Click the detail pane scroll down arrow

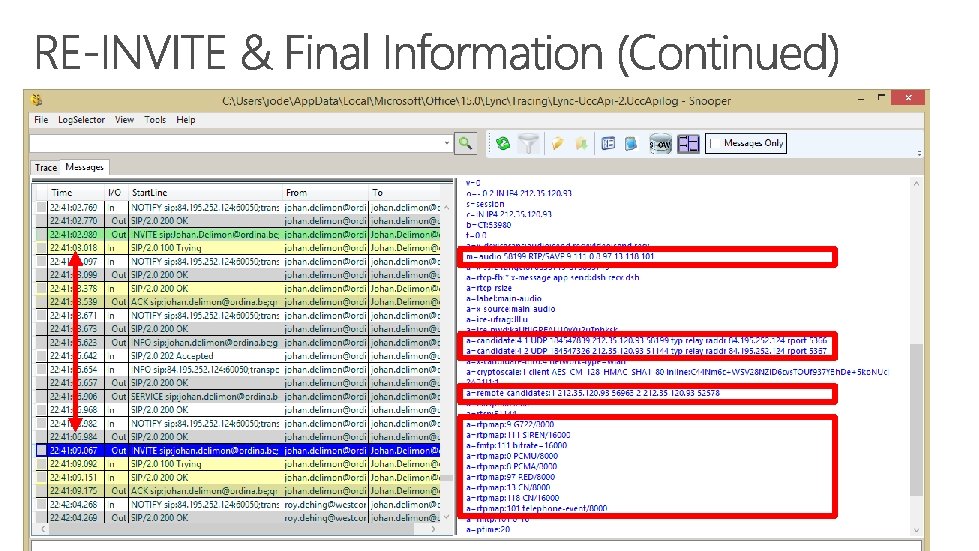pos(916,530)
